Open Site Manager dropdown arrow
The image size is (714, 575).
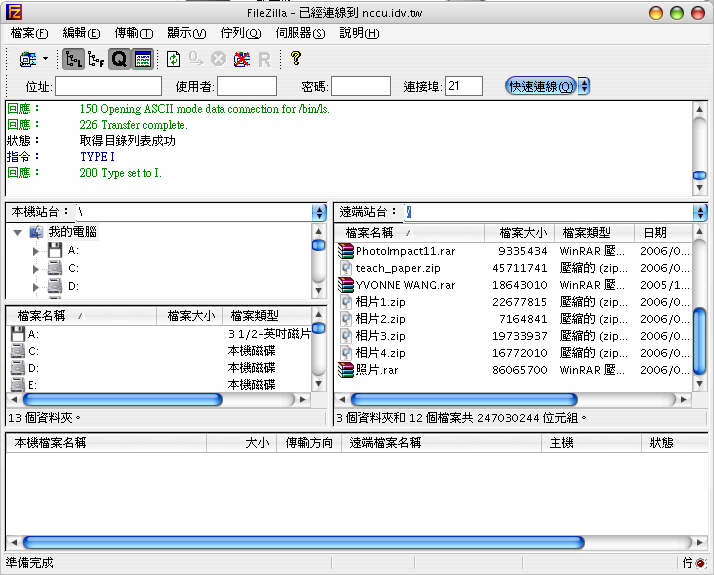click(x=46, y=59)
